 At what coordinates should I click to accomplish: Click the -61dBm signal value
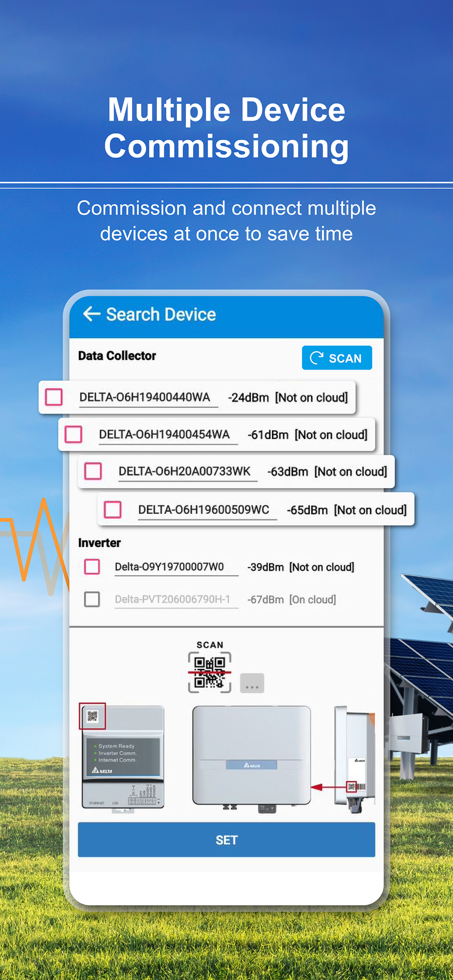pos(268,435)
